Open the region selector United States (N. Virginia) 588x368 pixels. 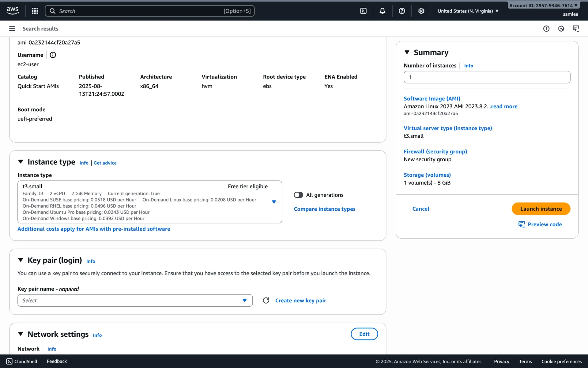[468, 11]
